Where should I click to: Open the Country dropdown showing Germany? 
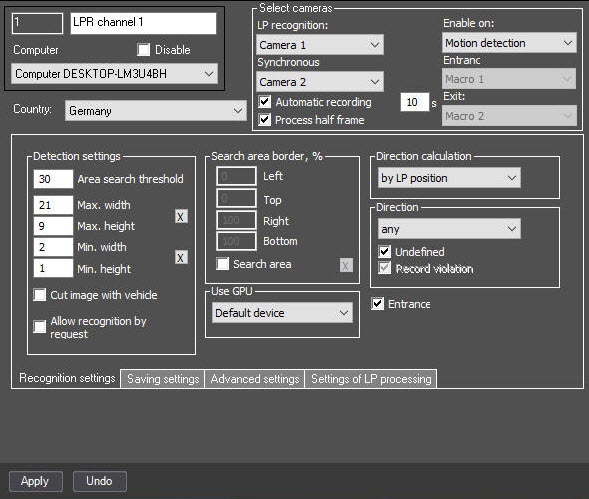[156, 110]
